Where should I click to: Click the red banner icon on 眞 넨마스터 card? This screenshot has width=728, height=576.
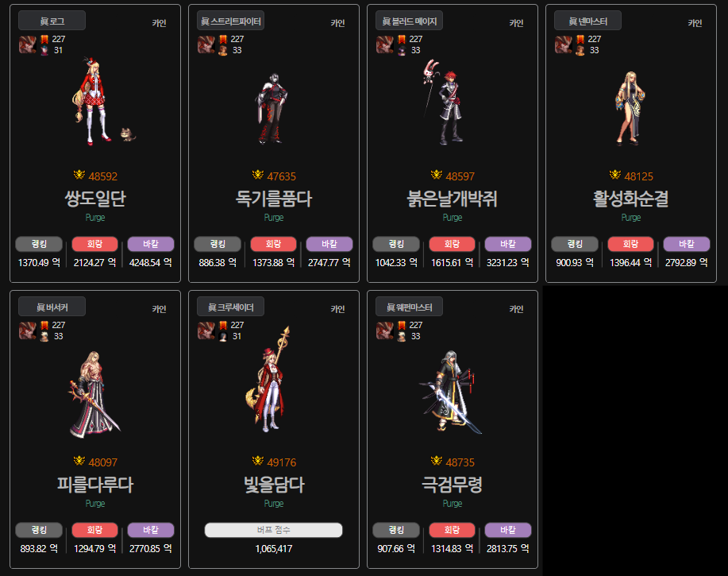pyautogui.click(x=580, y=40)
